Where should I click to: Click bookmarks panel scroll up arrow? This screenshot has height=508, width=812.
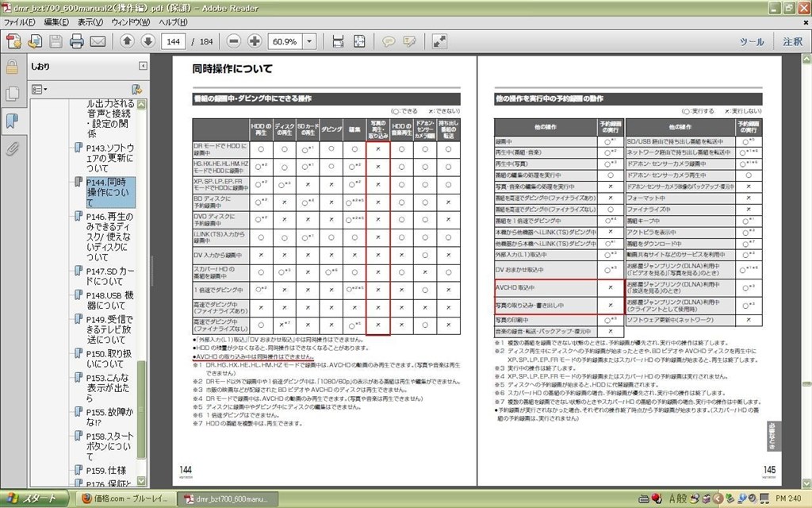(x=141, y=104)
